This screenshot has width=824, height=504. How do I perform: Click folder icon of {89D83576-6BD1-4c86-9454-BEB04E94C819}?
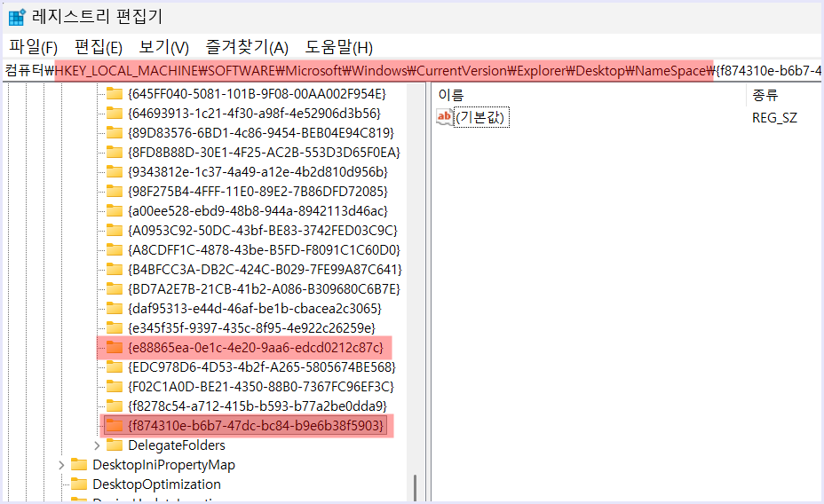pos(114,132)
